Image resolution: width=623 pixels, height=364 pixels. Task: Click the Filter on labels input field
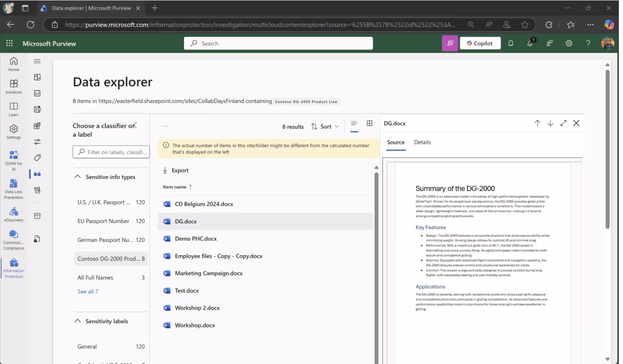point(111,152)
